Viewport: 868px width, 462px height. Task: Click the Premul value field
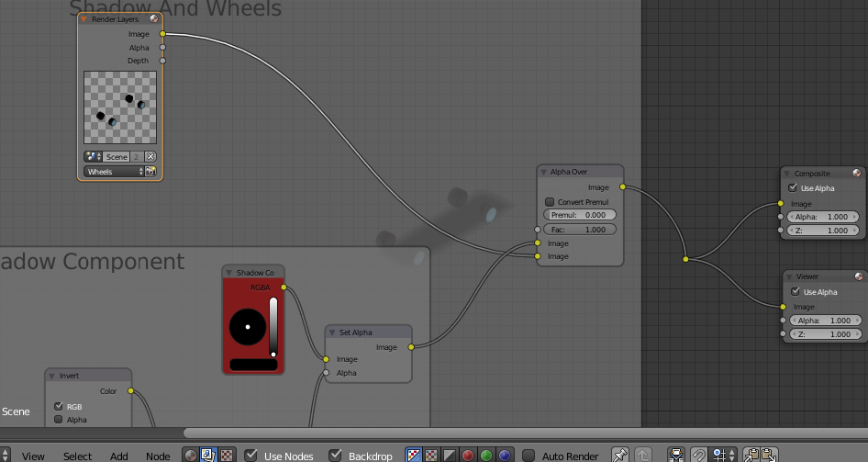(581, 215)
